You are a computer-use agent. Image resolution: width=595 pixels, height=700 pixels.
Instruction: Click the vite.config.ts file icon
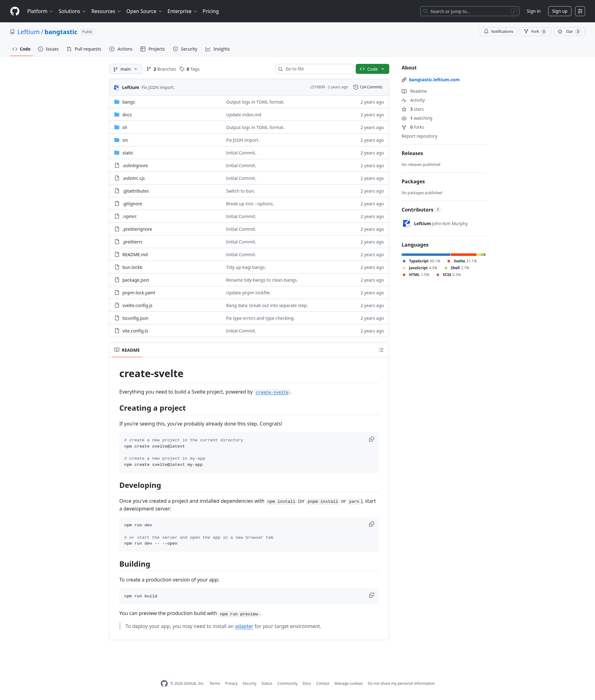pyautogui.click(x=117, y=331)
